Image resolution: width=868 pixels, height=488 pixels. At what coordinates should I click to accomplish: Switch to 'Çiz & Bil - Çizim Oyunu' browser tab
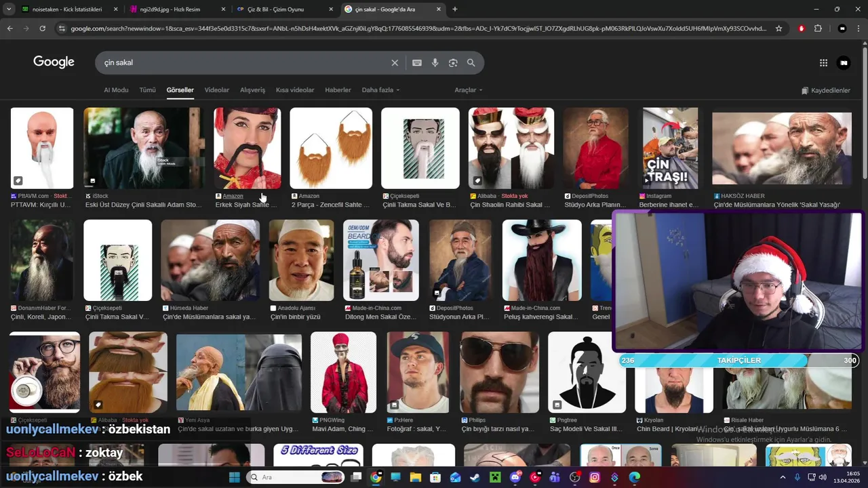[x=283, y=9]
